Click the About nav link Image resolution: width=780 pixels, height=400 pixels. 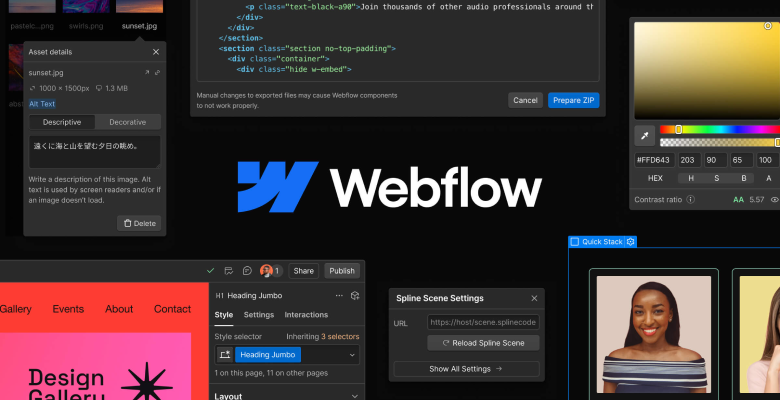pyautogui.click(x=119, y=309)
